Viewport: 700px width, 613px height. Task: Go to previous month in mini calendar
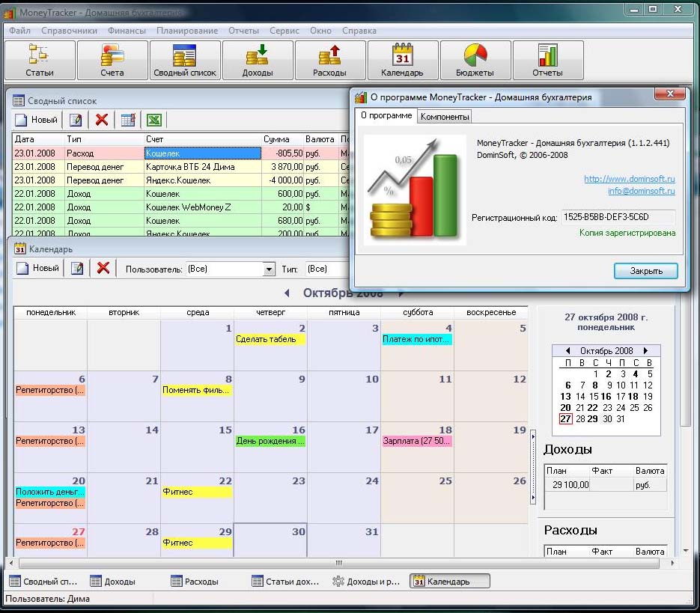567,350
